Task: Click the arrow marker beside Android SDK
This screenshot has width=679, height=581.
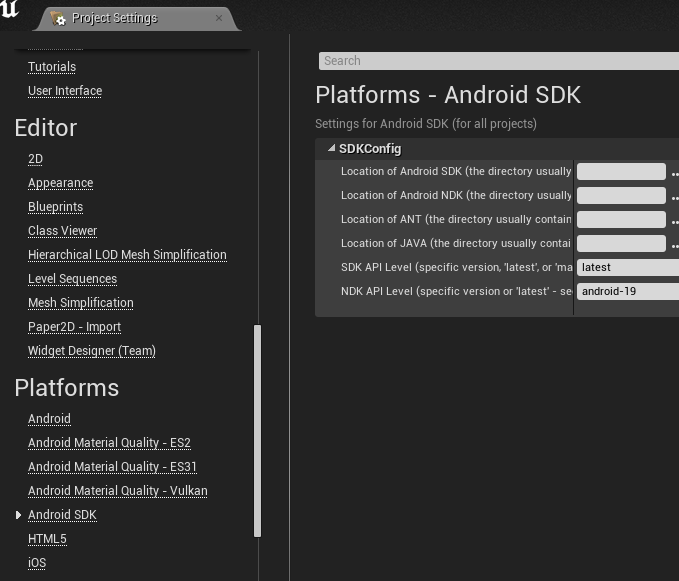Action: pos(18,515)
